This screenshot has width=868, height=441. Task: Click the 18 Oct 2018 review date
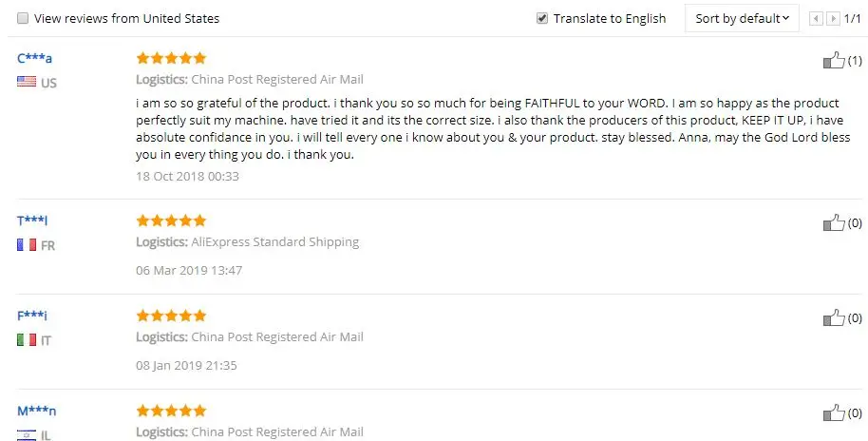(187, 176)
